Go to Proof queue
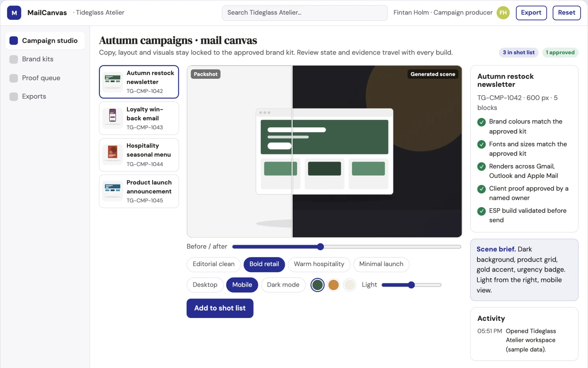 tap(45, 78)
